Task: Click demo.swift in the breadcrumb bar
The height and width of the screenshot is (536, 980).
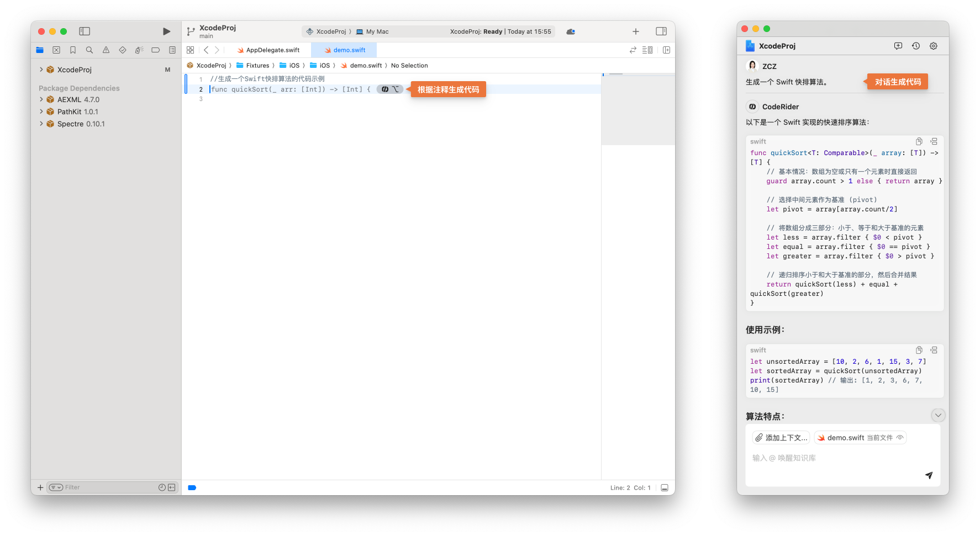Action: coord(361,66)
